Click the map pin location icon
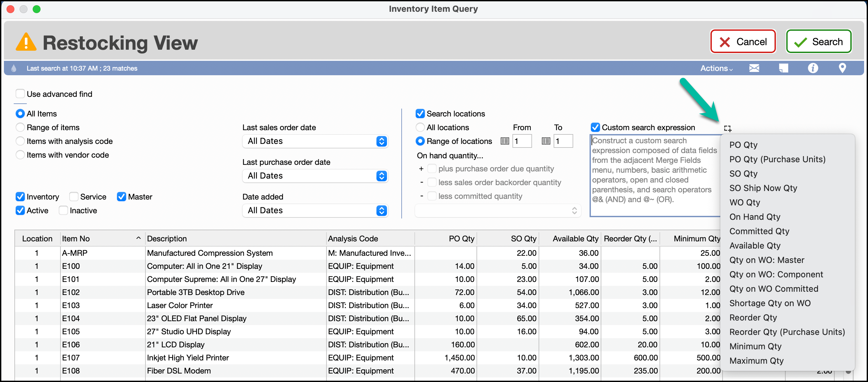 (842, 68)
